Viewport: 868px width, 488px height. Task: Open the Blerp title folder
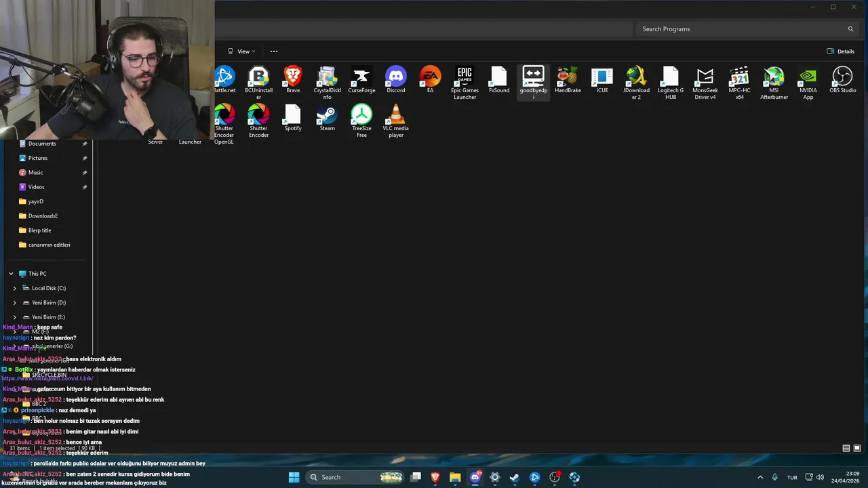(x=39, y=230)
